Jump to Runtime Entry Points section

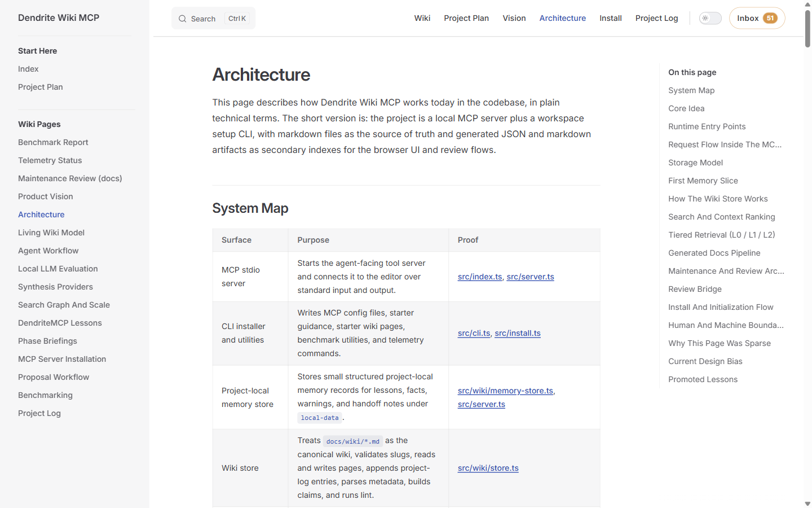(707, 126)
